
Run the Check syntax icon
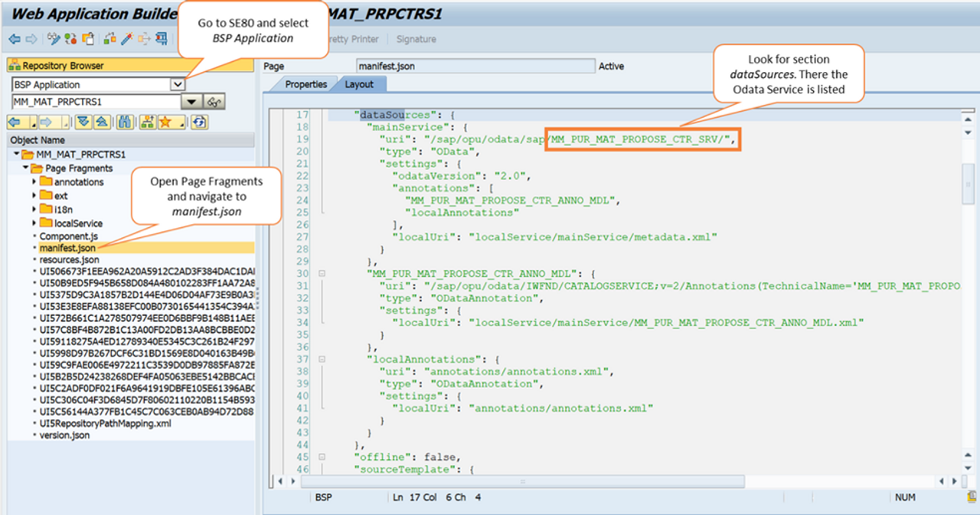pyautogui.click(x=109, y=38)
